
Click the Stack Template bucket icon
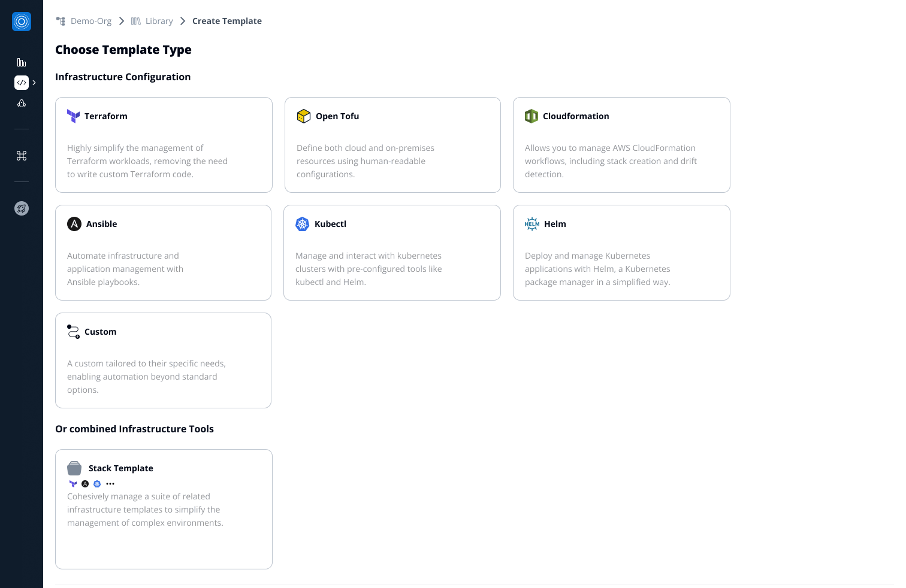tap(74, 468)
